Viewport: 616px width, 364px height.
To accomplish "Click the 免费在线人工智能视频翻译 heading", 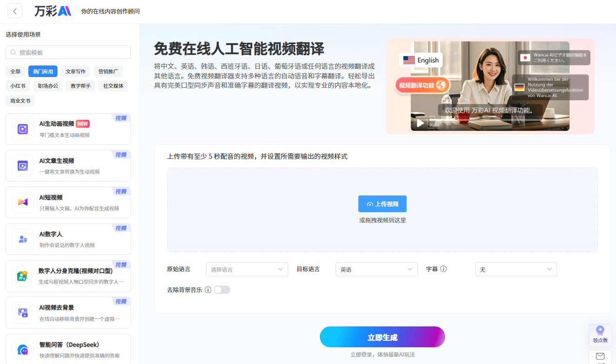I will tap(239, 48).
